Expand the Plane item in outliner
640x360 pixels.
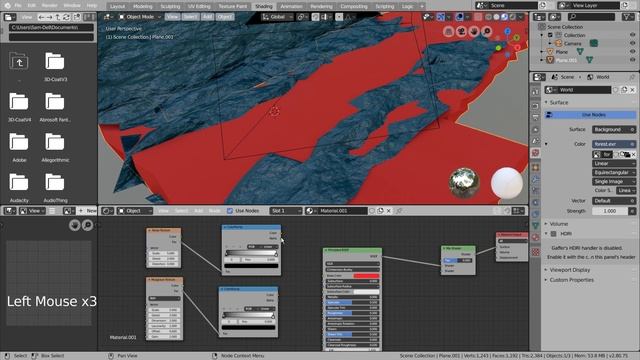(542, 52)
